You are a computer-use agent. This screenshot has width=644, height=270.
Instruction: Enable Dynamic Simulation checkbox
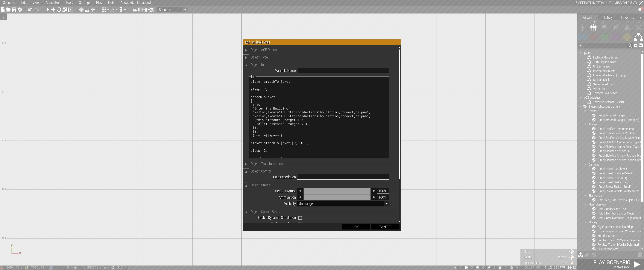pyautogui.click(x=300, y=218)
